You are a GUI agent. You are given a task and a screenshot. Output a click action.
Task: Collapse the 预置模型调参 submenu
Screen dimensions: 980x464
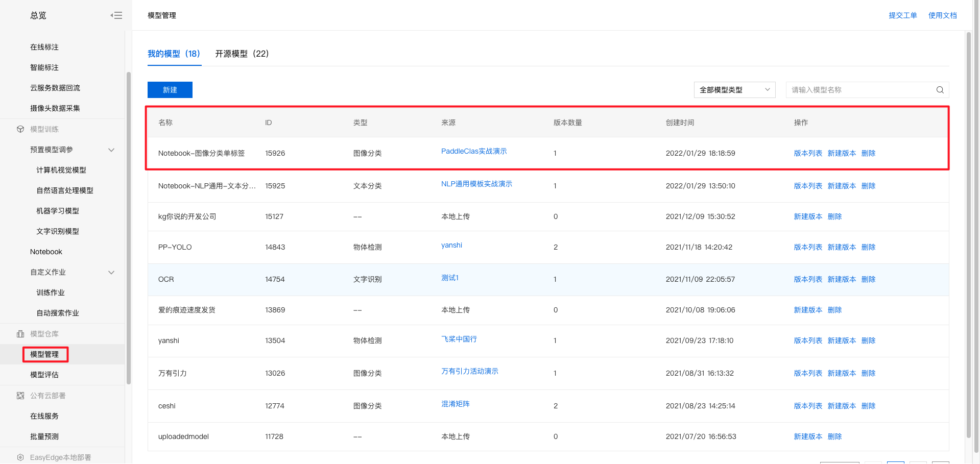[x=111, y=150]
